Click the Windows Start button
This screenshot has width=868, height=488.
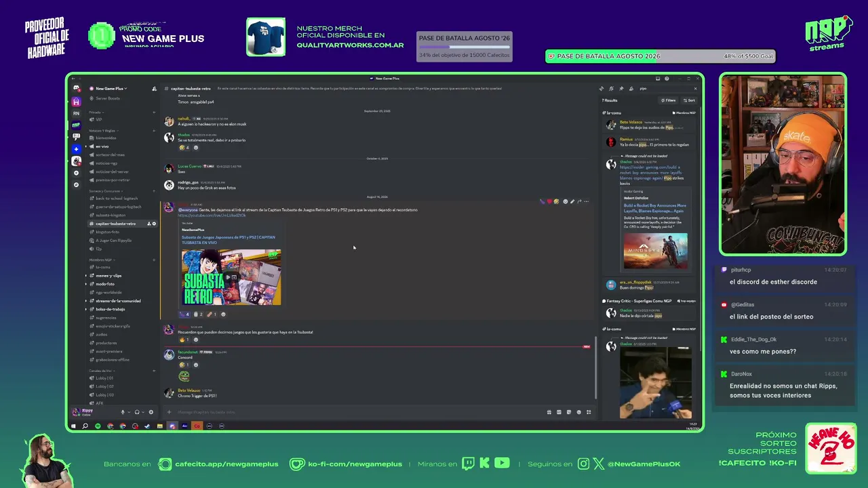73,426
